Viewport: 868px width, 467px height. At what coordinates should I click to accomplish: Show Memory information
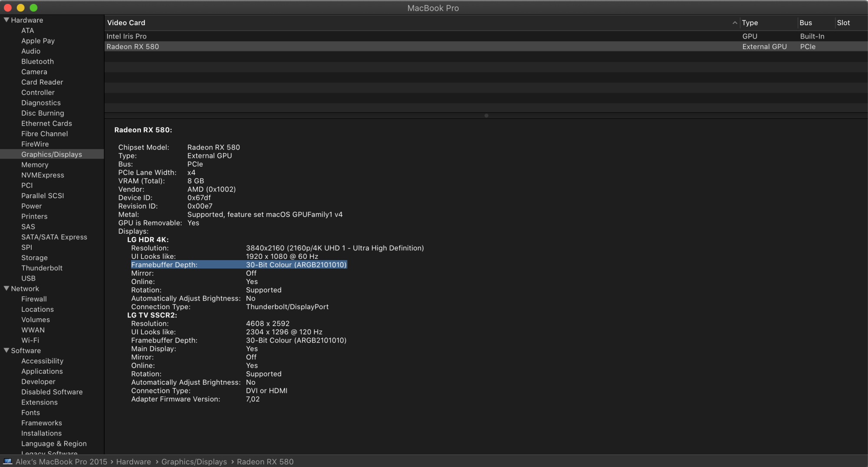(35, 165)
